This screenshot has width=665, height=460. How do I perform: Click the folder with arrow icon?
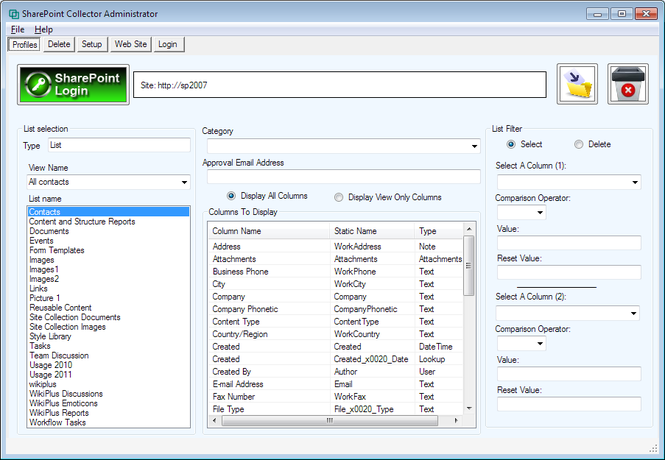tap(577, 85)
